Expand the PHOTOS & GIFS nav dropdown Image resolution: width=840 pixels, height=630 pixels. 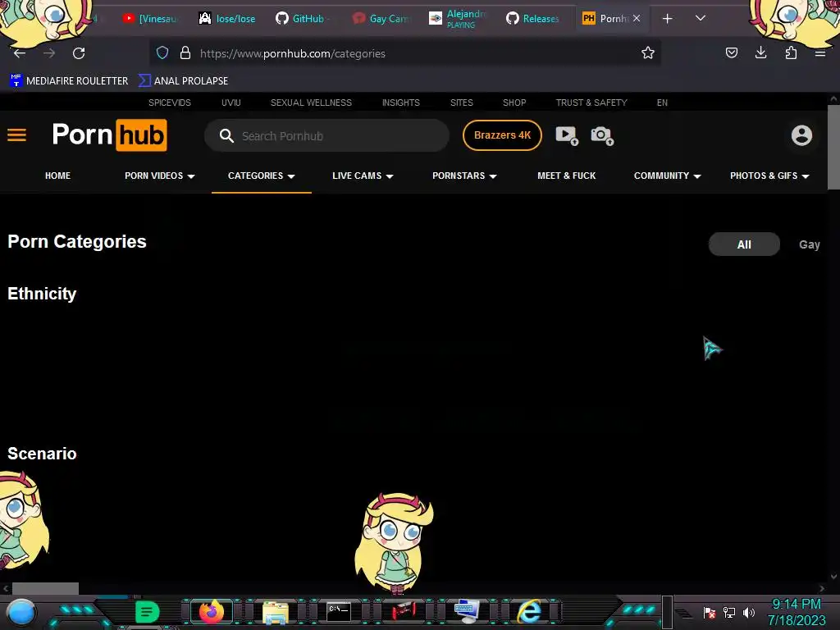coord(769,176)
